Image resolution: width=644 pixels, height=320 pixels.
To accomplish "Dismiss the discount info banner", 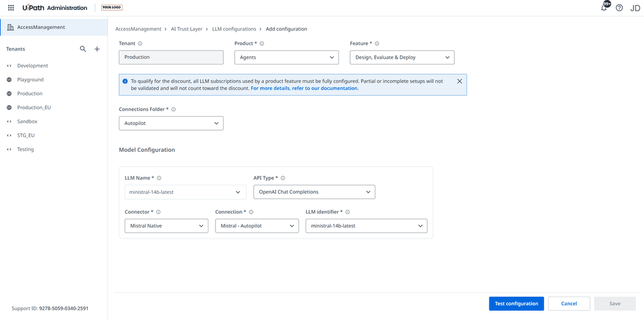I will 460,81.
